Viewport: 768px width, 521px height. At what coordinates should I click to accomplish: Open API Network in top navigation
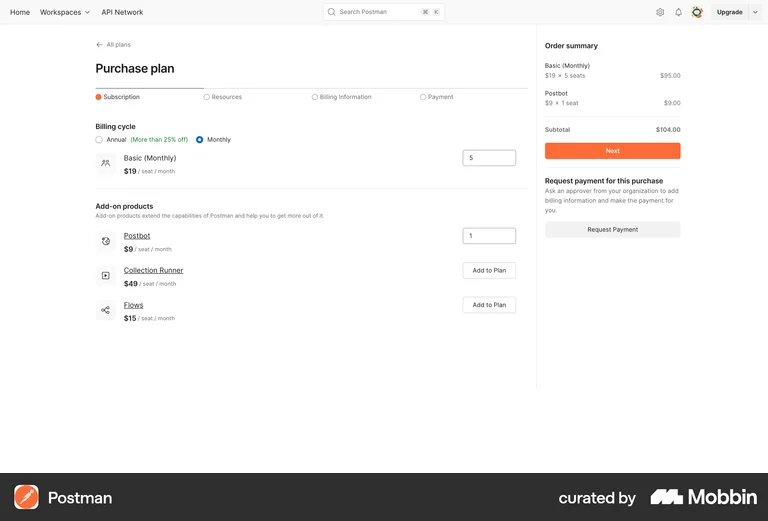[x=122, y=12]
